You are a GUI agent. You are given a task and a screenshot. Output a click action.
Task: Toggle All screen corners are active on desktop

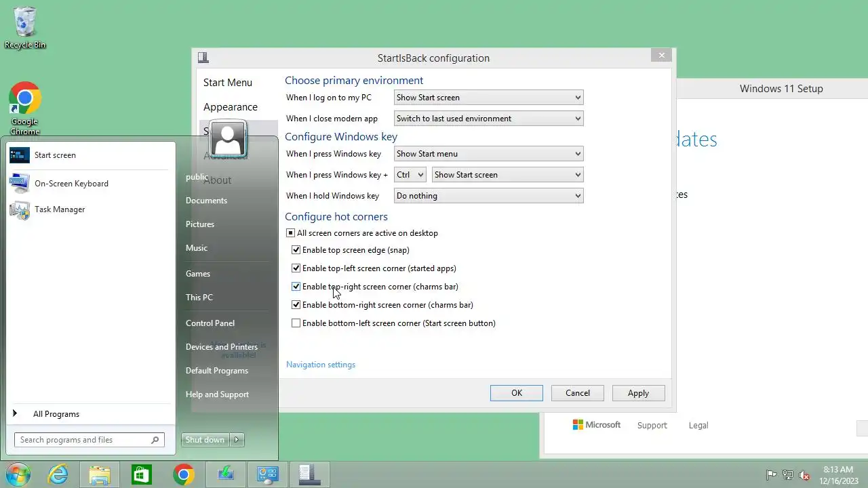(x=290, y=233)
